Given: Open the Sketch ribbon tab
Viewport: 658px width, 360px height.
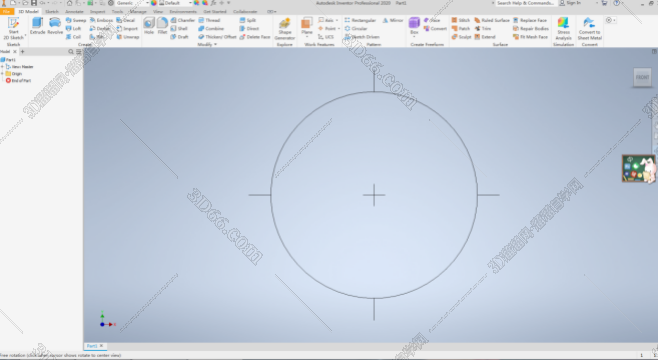Looking at the screenshot, I should coord(52,11).
